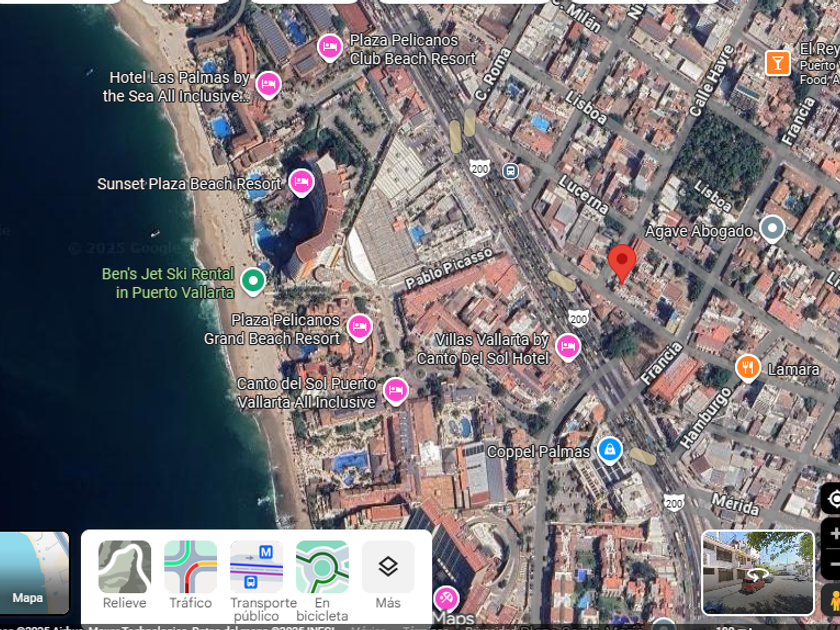Screen dimensions: 840x630
Task: Click the Francia street label near Hamburgo
Action: point(662,363)
